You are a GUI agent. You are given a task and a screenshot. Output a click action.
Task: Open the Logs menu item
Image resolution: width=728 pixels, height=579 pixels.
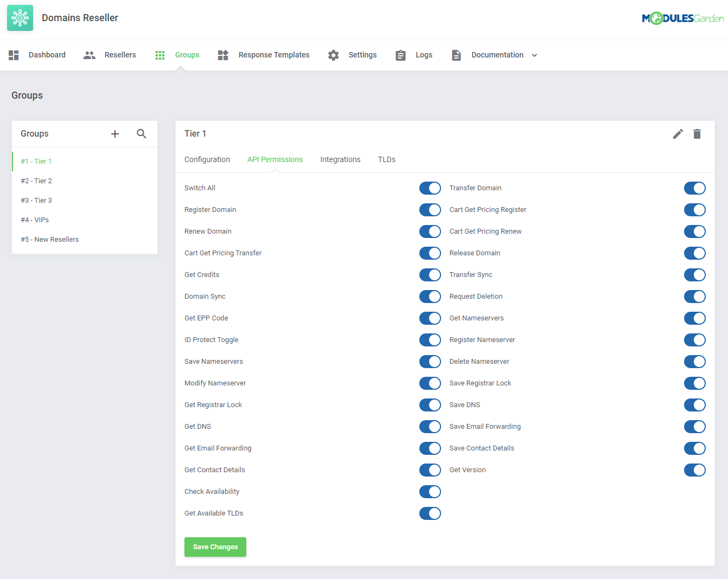pyautogui.click(x=424, y=55)
